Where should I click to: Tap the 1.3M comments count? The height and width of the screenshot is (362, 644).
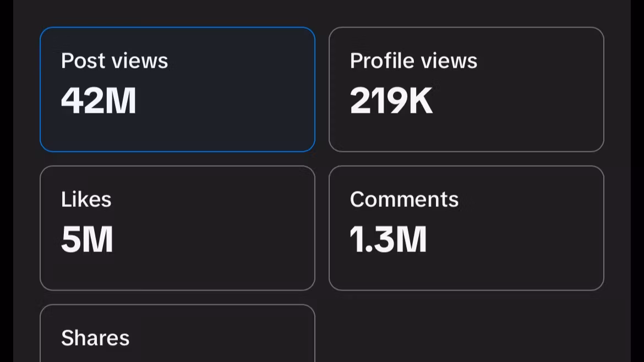coord(388,239)
